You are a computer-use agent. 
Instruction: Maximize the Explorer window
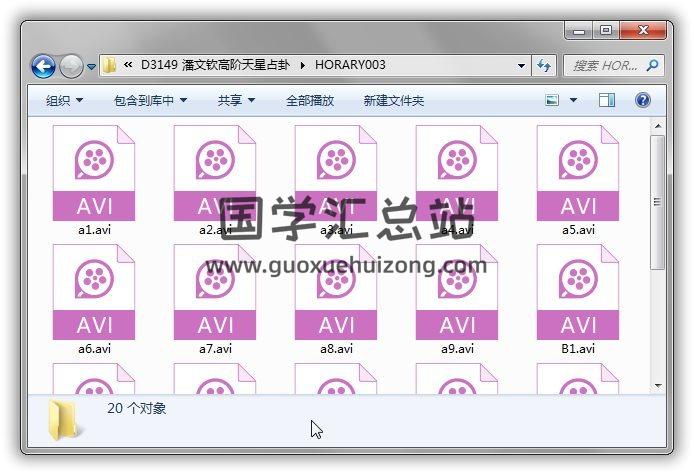click(x=606, y=30)
